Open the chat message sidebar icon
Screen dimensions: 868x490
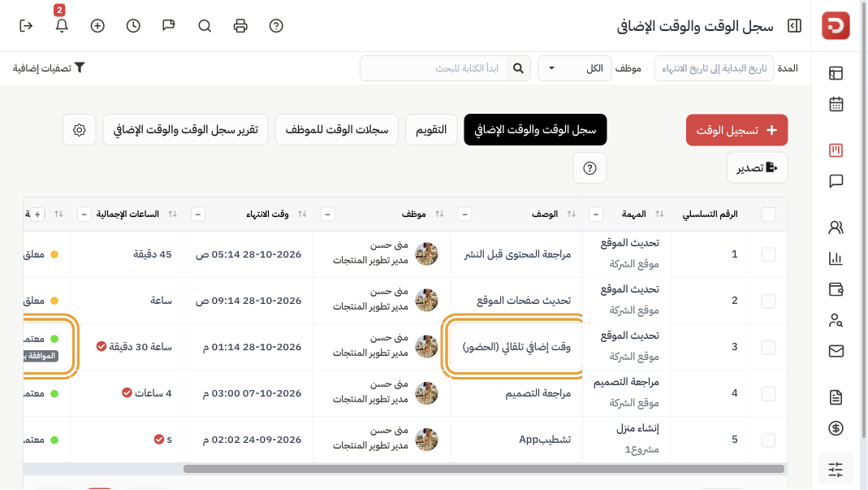836,181
